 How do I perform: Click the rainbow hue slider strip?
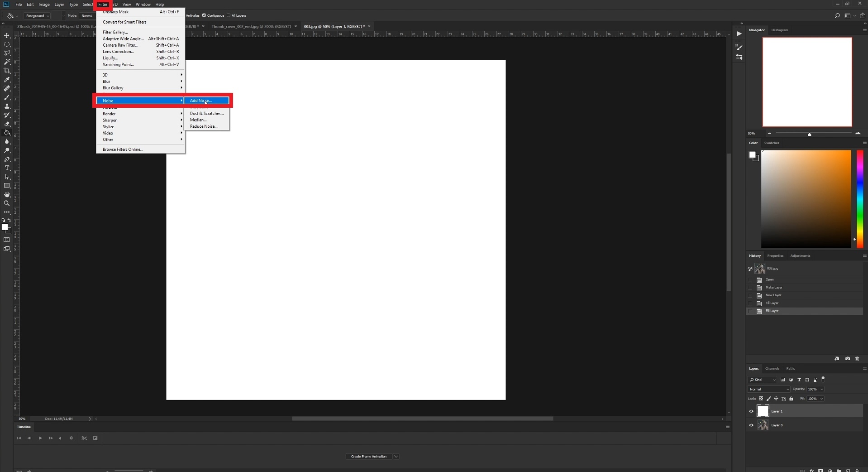860,199
